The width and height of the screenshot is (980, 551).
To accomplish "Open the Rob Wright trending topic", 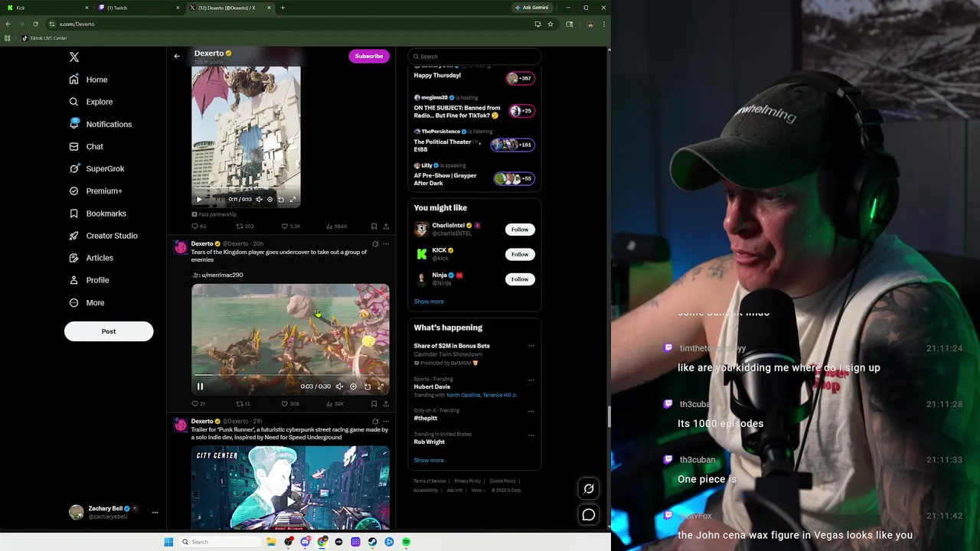I will [x=429, y=442].
